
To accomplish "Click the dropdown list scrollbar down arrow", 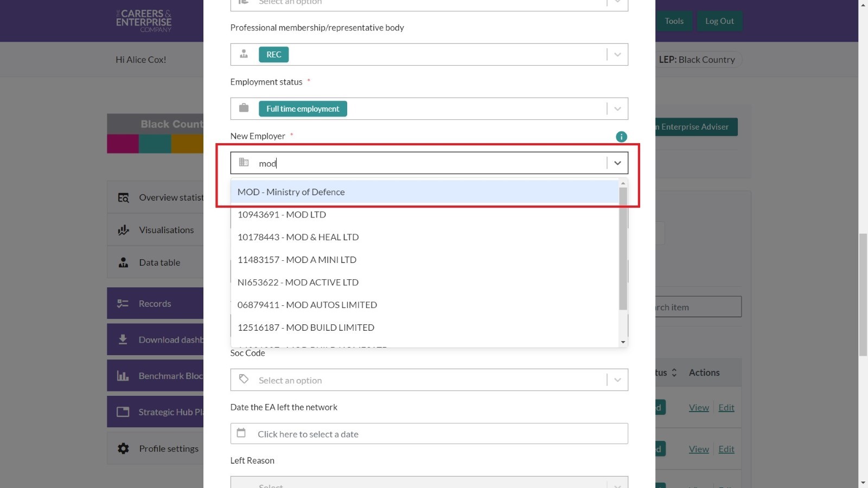I will 623,342.
